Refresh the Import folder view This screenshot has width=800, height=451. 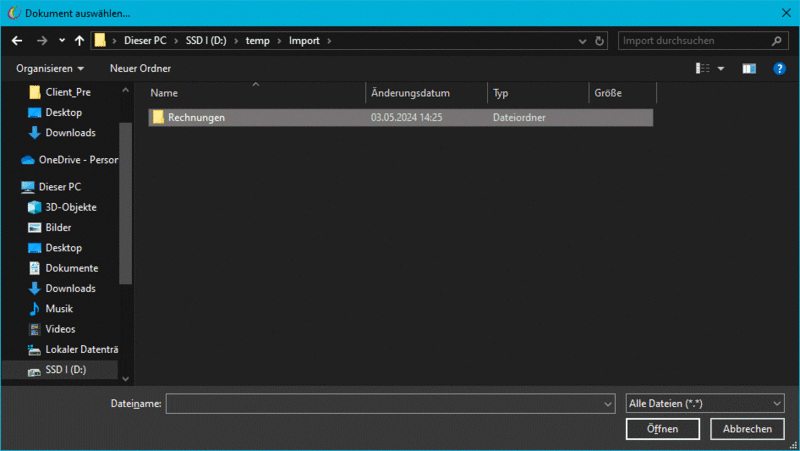[x=599, y=41]
